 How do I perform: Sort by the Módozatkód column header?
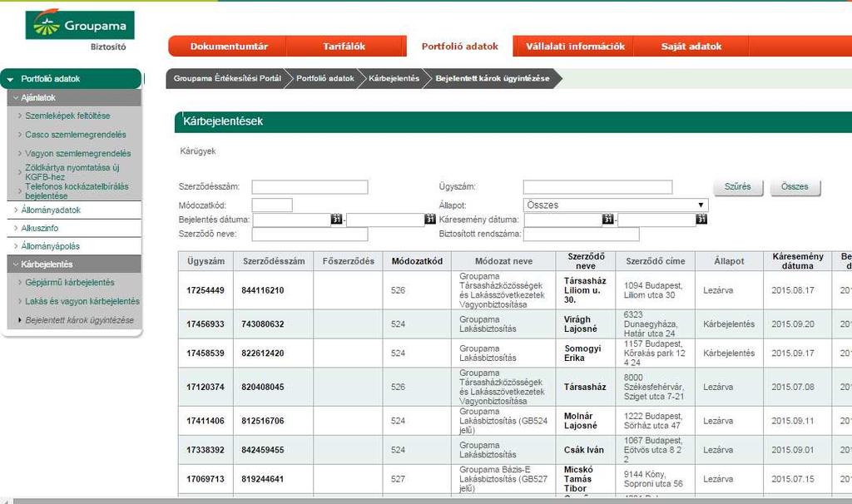(418, 261)
